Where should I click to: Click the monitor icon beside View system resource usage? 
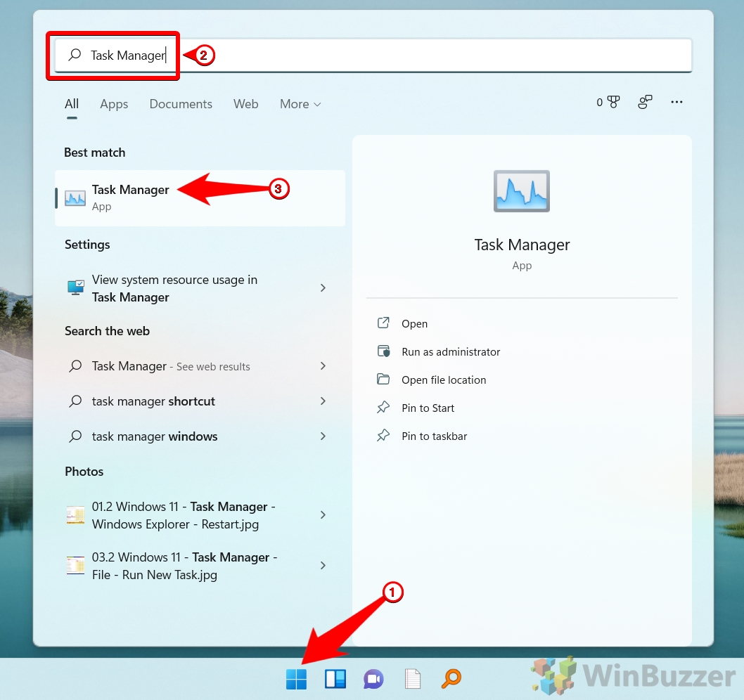click(x=76, y=287)
